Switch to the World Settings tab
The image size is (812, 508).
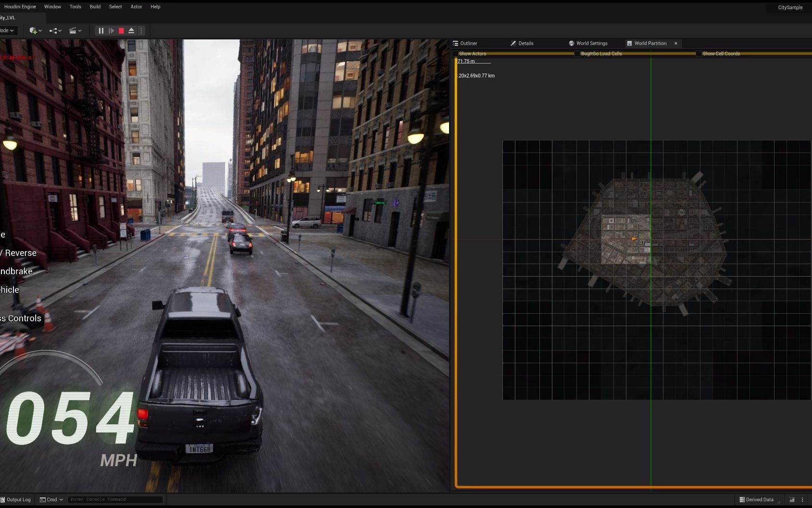(x=588, y=43)
